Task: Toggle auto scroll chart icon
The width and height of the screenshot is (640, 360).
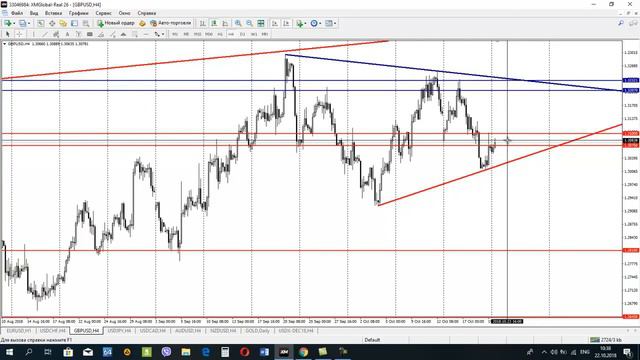Action: [x=275, y=23]
